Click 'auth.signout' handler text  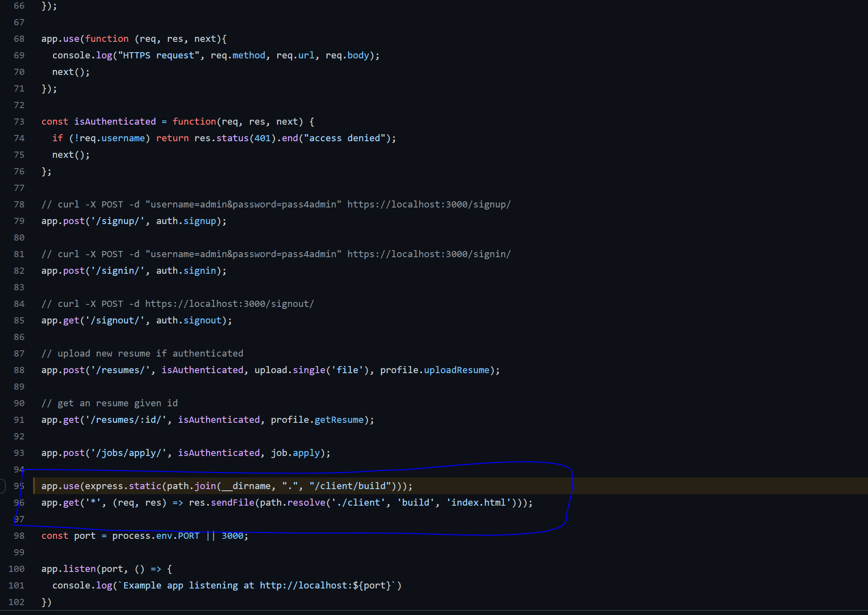click(189, 321)
